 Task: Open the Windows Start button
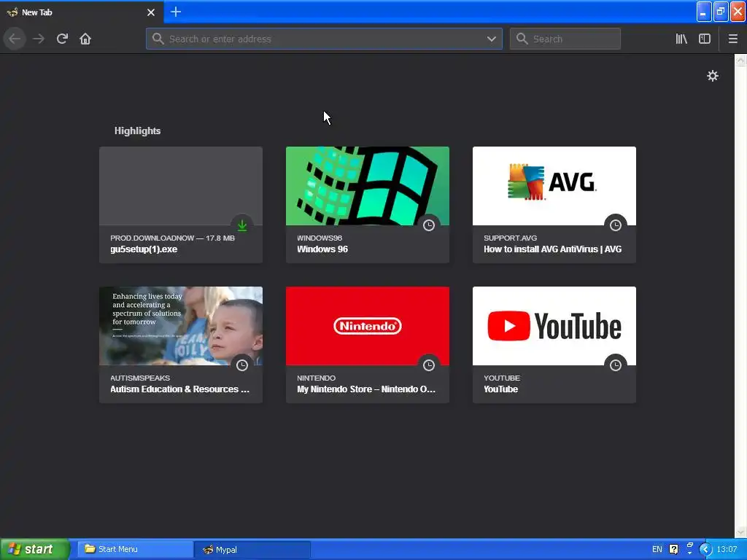pos(35,549)
